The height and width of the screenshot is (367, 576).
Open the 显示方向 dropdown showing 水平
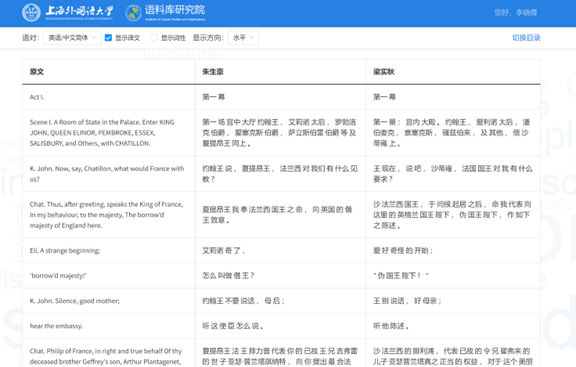pyautogui.click(x=243, y=38)
